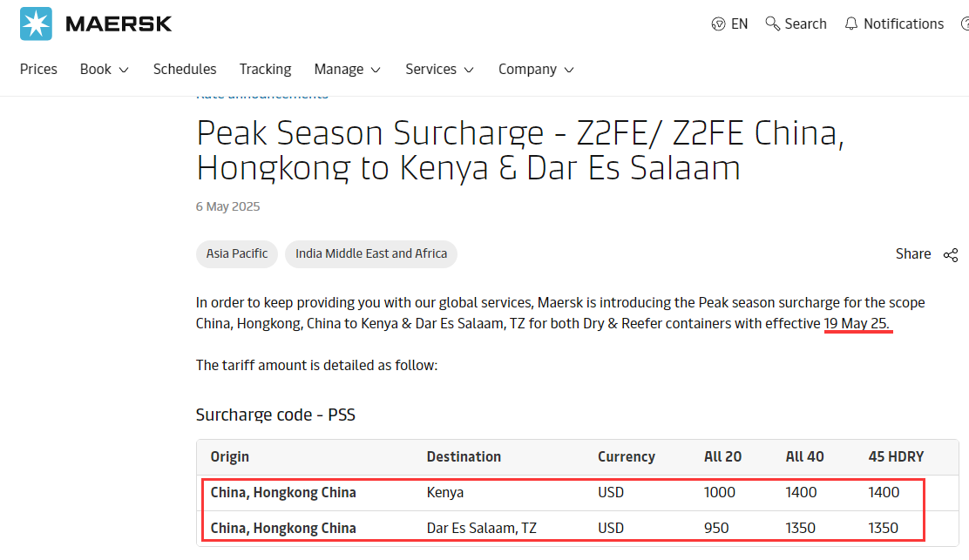Click the globe language icon

[719, 24]
